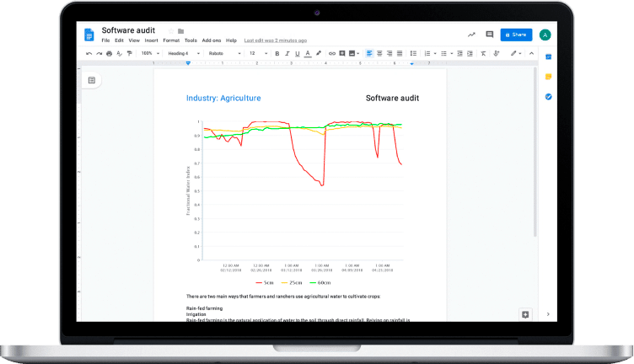Add a comment from the toolbar
This screenshot has height=364, width=634.
tap(342, 53)
